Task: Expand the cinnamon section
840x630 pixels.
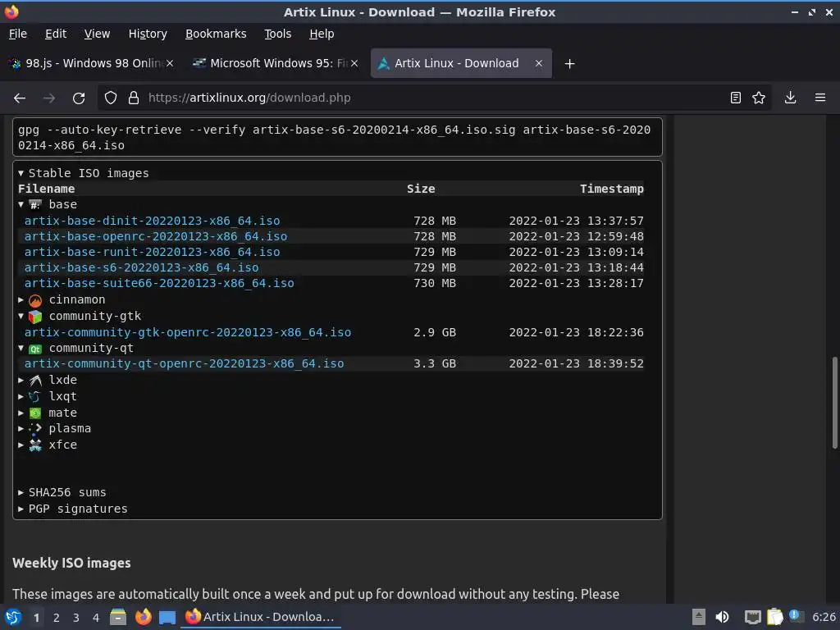Action: 21,300
